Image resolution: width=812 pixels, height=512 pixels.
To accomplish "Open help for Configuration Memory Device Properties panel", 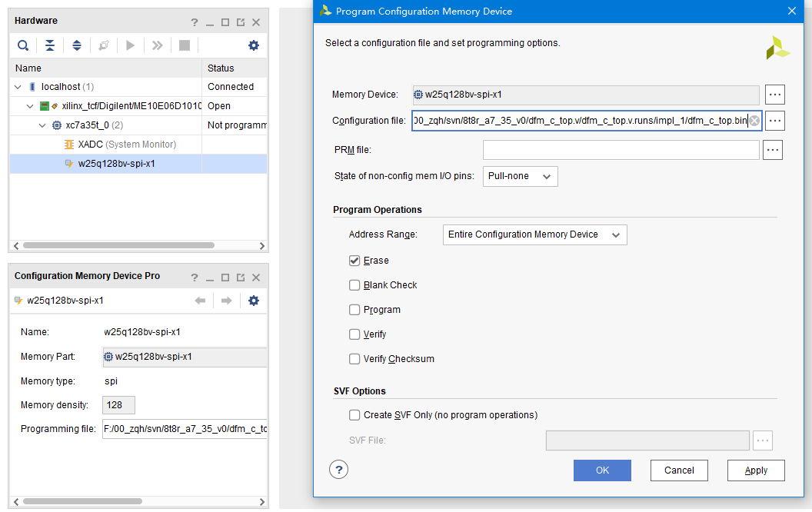I will (x=195, y=278).
